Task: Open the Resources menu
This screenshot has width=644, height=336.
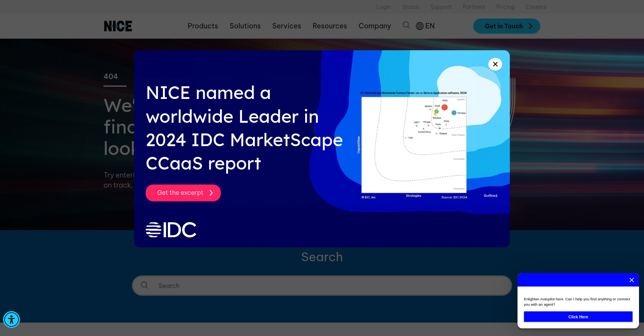Action: (x=330, y=26)
